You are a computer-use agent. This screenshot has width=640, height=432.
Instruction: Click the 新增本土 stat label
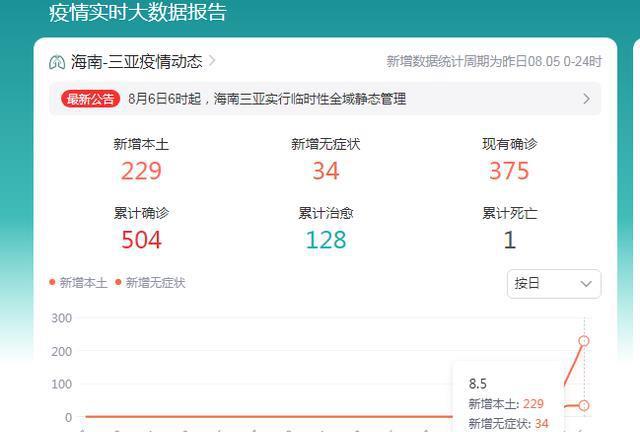coord(141,144)
